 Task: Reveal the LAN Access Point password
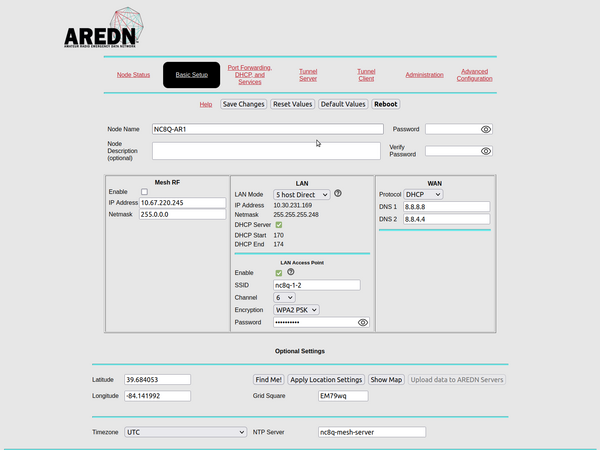[x=363, y=323]
